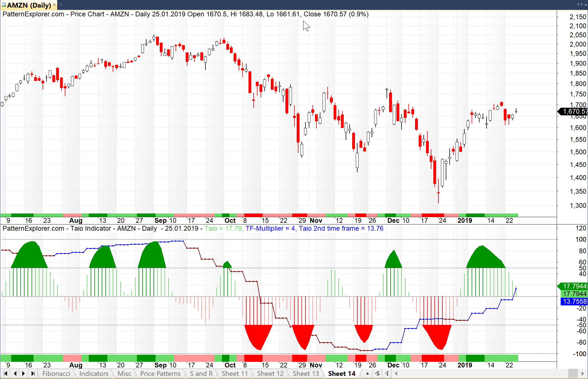Click the right arrow of horizontal scrollbar

click(x=582, y=374)
